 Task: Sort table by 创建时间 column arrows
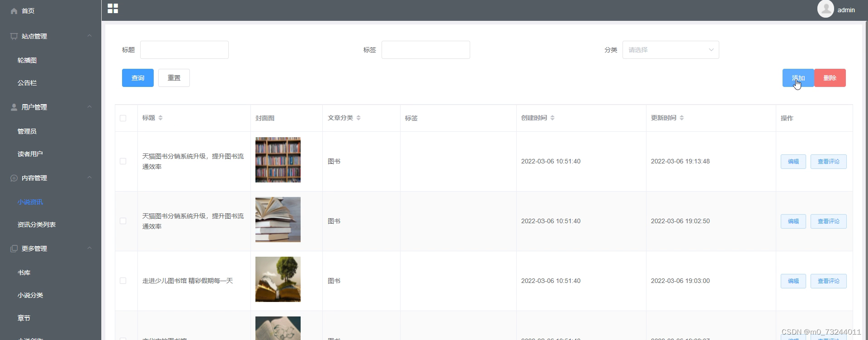[552, 118]
